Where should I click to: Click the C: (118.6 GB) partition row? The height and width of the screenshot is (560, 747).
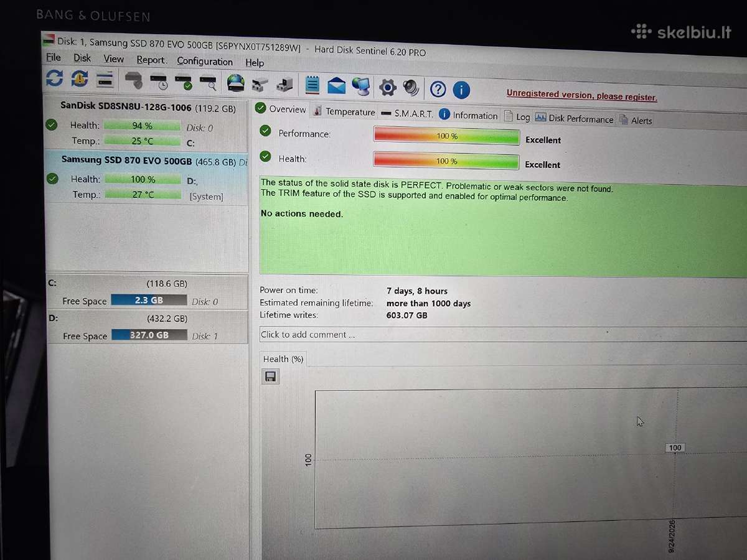148,292
